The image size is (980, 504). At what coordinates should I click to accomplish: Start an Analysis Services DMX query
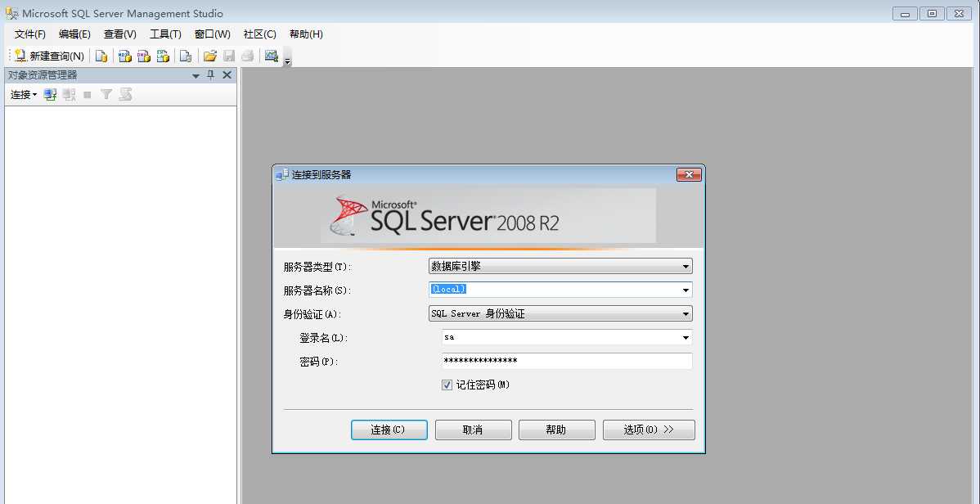(x=144, y=56)
